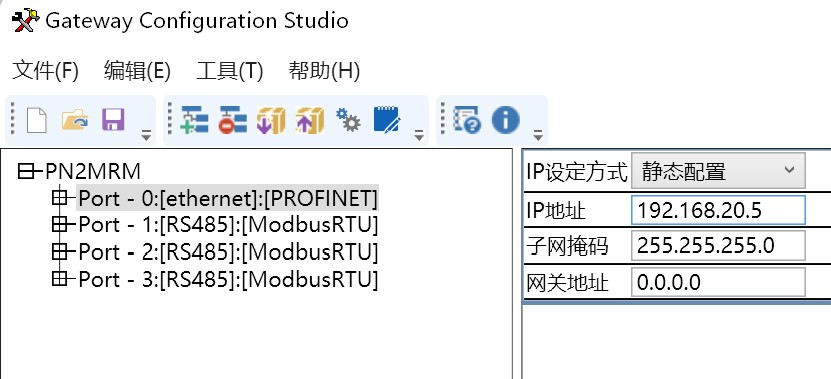Screen dimensions: 831x379
Task: Open settings with the gears icon
Action: (348, 120)
